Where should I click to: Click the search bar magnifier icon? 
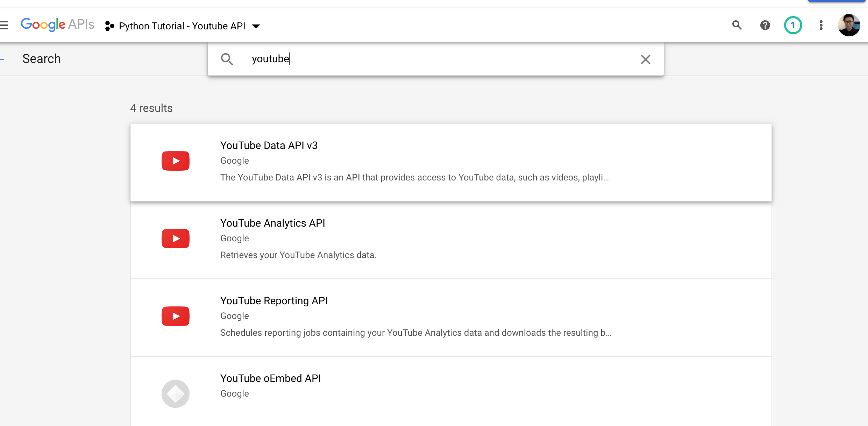(227, 59)
